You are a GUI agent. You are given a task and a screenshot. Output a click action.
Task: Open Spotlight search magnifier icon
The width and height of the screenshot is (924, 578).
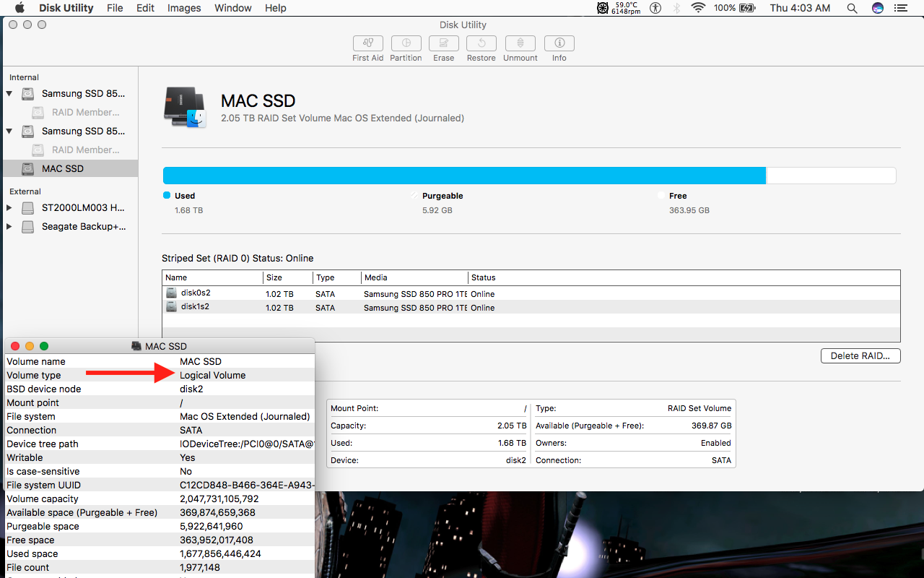[853, 8]
